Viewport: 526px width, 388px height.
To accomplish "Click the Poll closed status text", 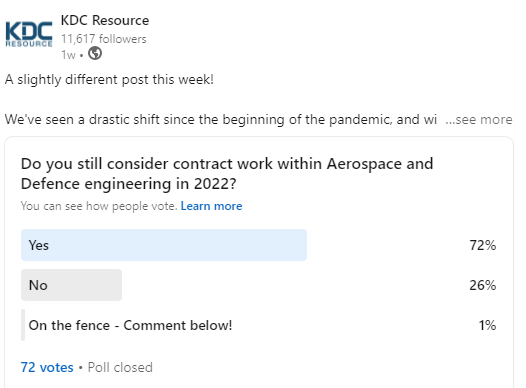I will tap(120, 367).
